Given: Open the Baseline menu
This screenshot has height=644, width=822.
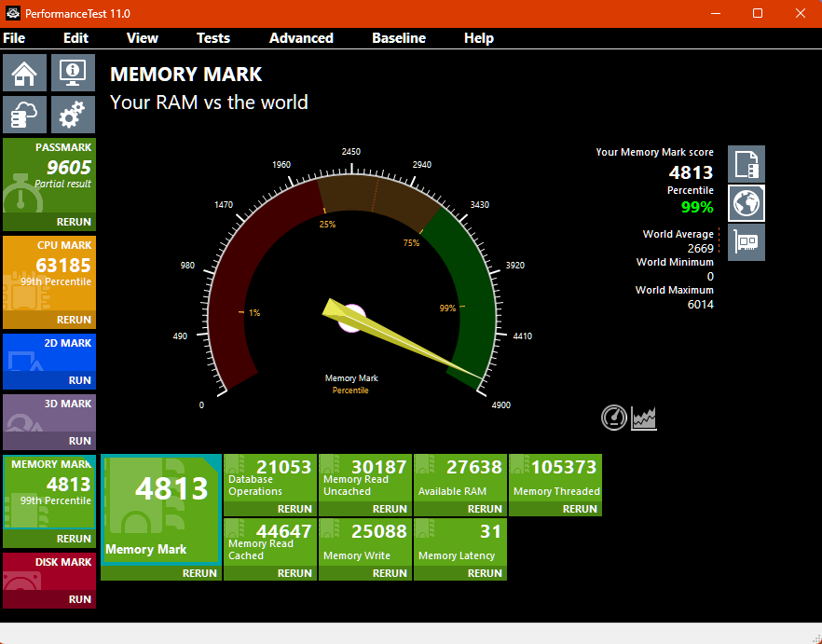Looking at the screenshot, I should tap(399, 38).
